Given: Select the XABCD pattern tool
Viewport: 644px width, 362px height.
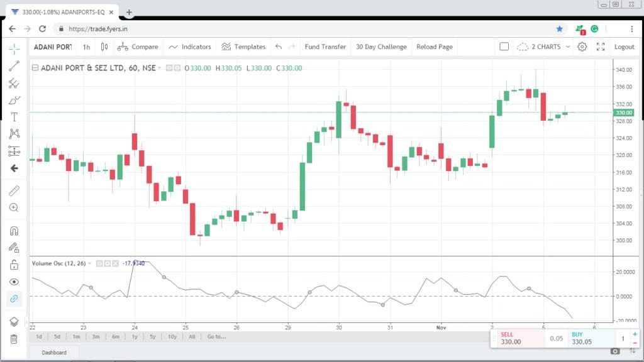Looking at the screenshot, I should [x=14, y=133].
